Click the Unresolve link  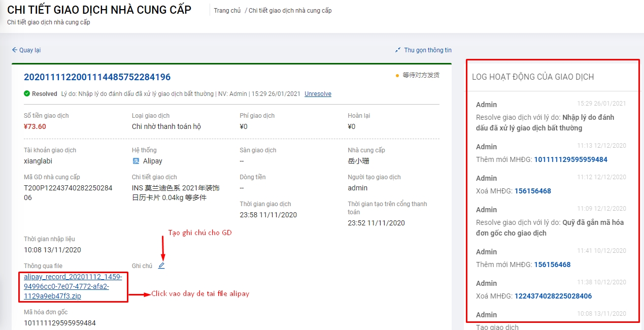click(318, 94)
